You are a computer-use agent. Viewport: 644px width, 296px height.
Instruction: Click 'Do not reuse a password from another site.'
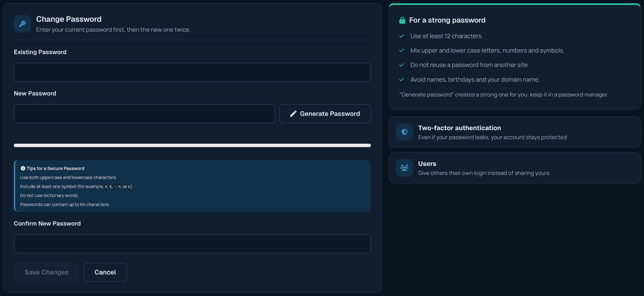coord(469,65)
